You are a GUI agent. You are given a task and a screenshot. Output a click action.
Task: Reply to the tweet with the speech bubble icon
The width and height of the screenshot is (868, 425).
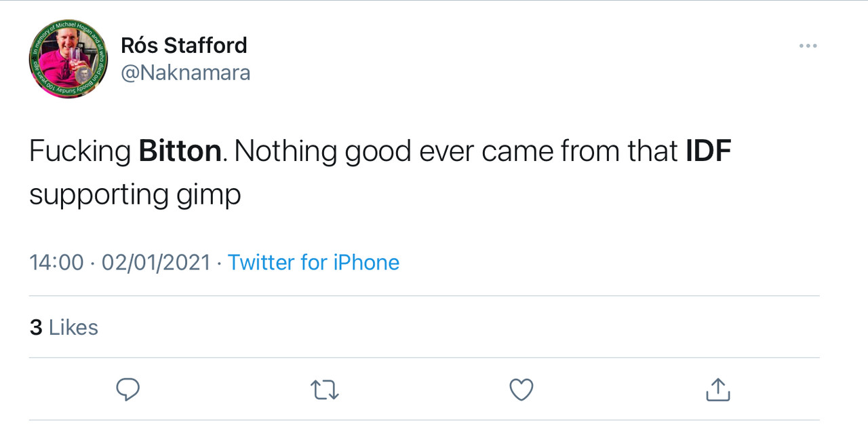click(x=128, y=389)
